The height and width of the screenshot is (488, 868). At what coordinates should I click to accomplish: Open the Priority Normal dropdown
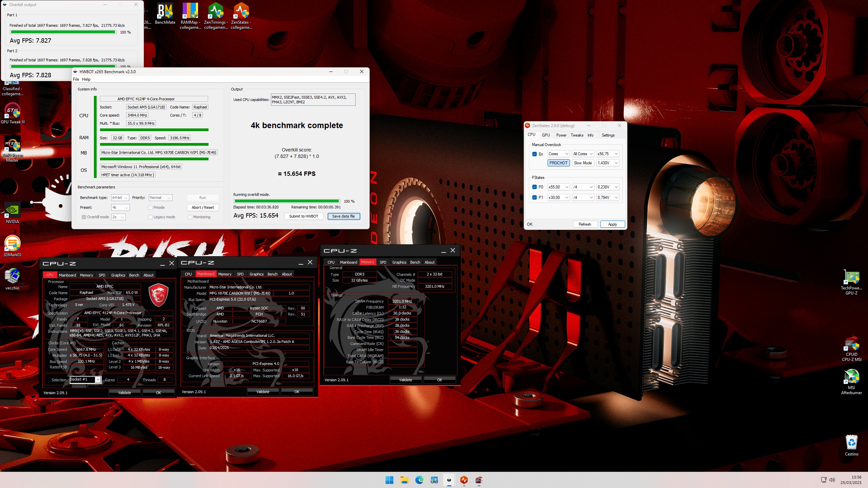click(x=161, y=198)
